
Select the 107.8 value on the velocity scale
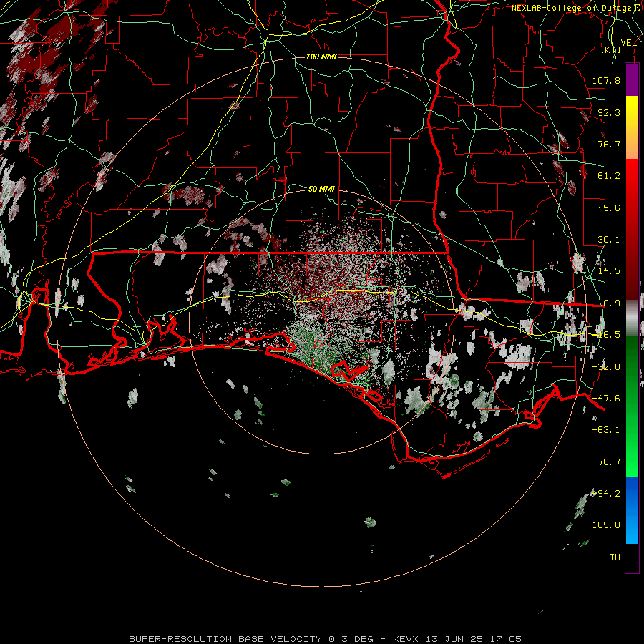point(606,80)
